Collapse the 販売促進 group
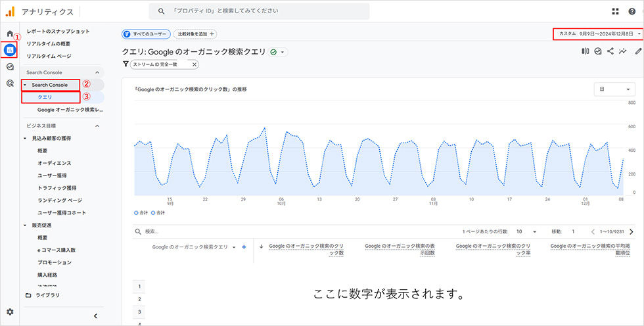This screenshot has height=326, width=644. tap(26, 225)
